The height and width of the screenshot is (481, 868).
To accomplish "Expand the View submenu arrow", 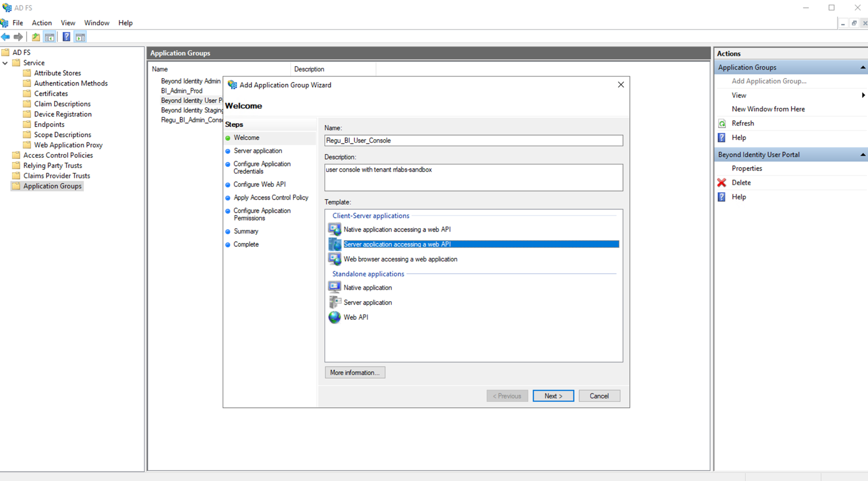I will 863,95.
